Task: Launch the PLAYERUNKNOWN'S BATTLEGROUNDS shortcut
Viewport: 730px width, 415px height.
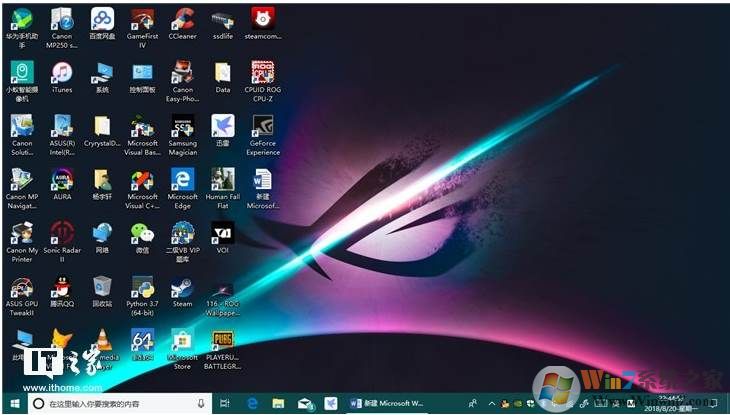Action: click(223, 341)
